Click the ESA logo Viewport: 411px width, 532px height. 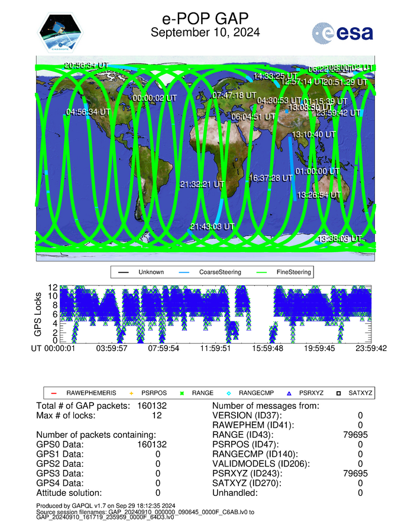click(342, 33)
